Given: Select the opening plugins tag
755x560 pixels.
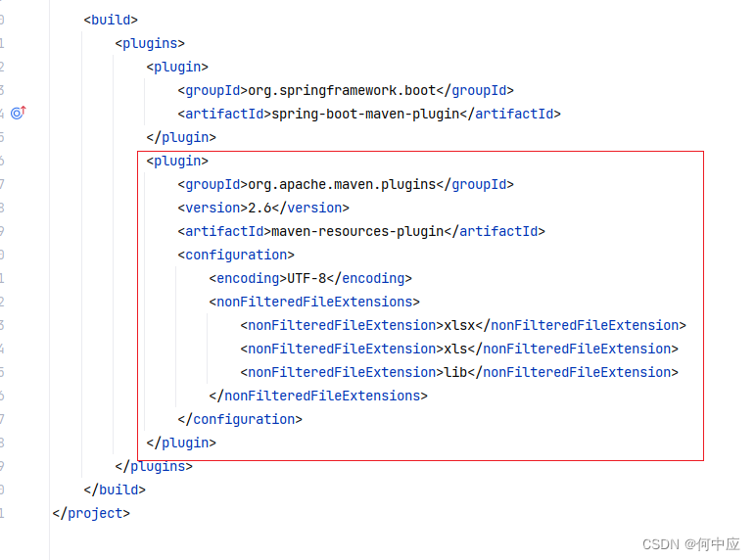Looking at the screenshot, I should (x=150, y=43).
